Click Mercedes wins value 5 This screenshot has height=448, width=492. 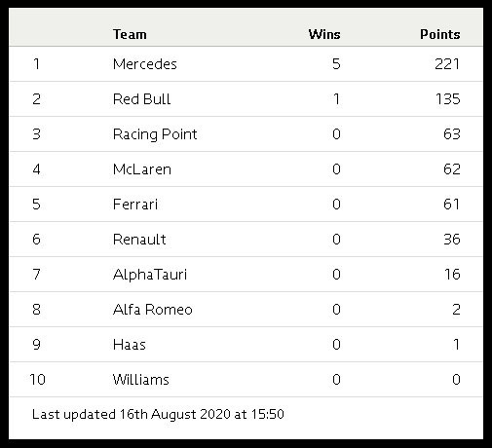tap(336, 64)
